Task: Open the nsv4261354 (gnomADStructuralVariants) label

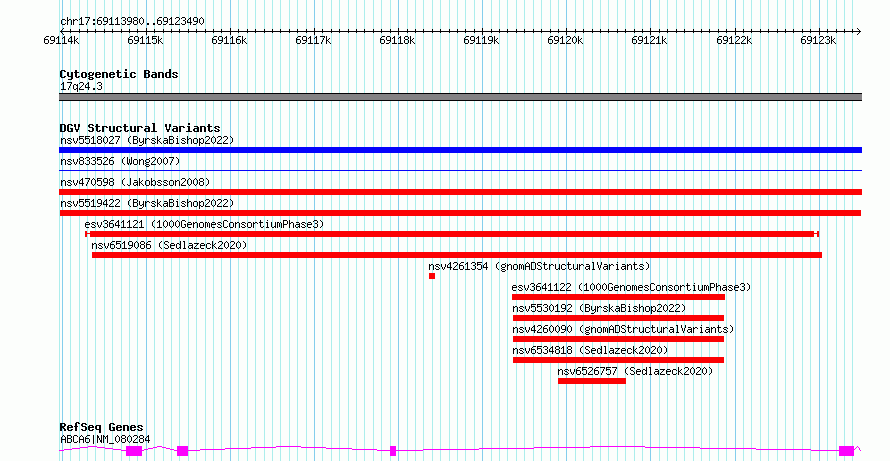Action: tap(539, 266)
